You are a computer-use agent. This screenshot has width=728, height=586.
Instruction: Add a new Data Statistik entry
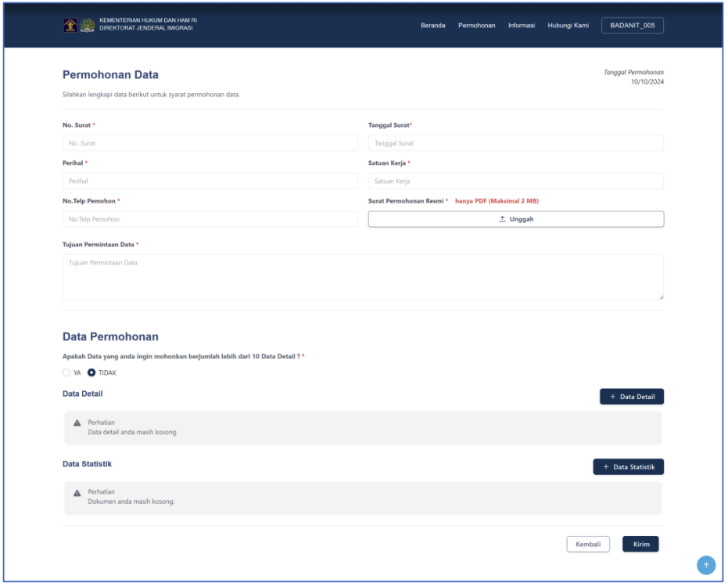[628, 467]
